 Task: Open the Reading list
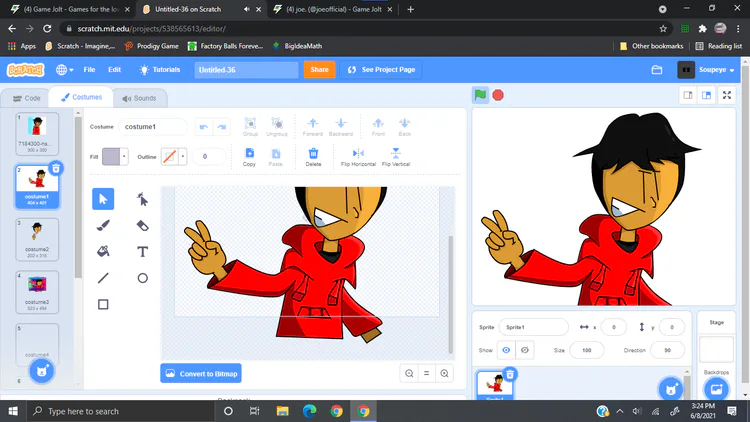click(719, 46)
